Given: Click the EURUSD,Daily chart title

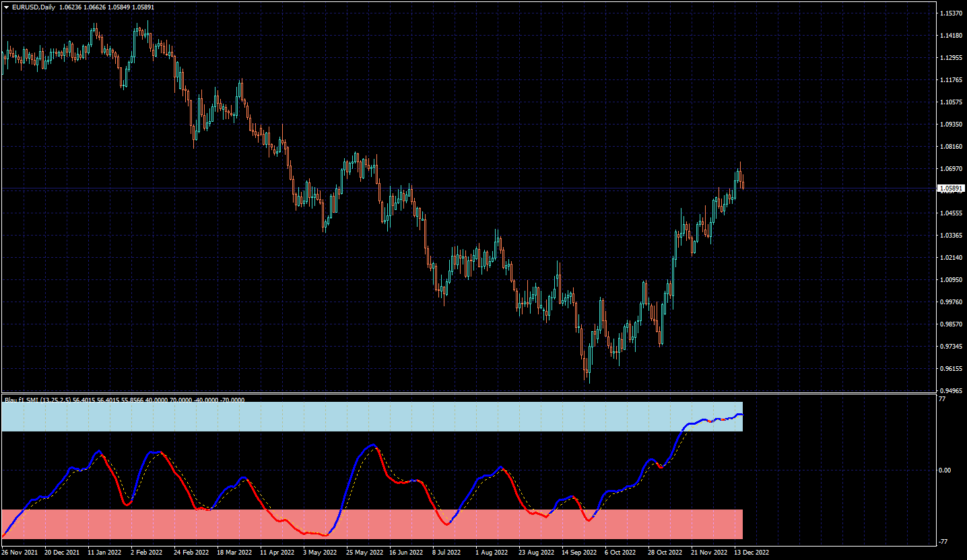Looking at the screenshot, I should (34, 7).
